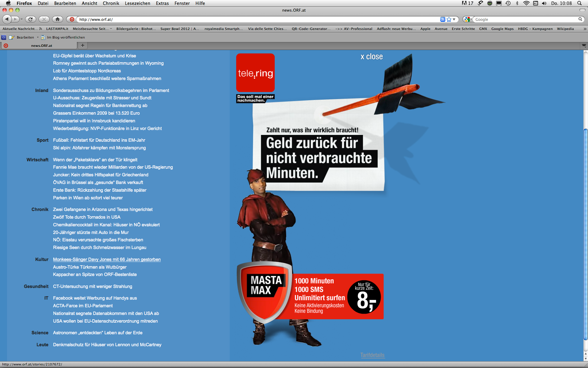
Task: Open the address bar history dropdown arrow
Action: (x=454, y=19)
